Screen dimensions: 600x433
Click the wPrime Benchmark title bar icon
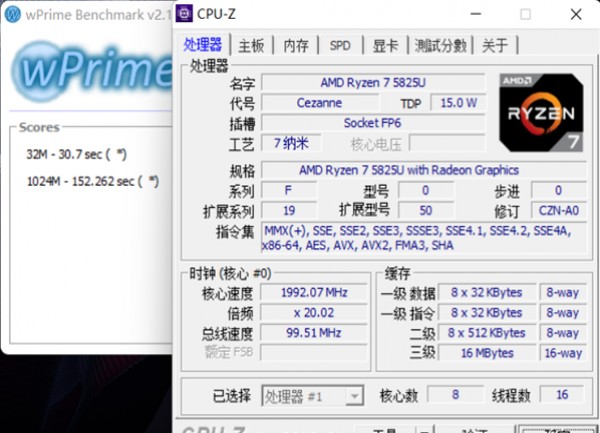(13, 15)
